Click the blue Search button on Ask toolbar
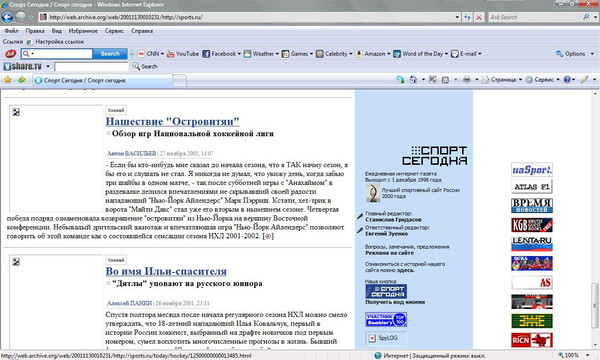 coord(110,54)
